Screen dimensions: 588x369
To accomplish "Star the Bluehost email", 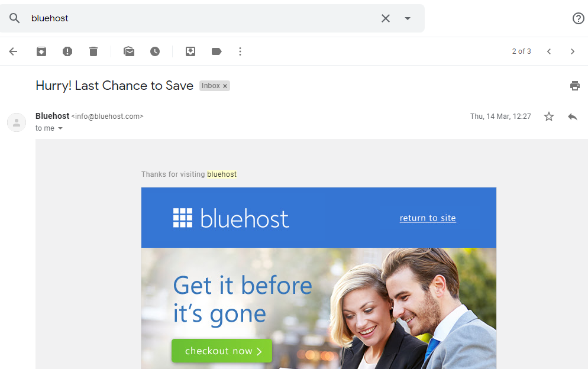I will 549,116.
